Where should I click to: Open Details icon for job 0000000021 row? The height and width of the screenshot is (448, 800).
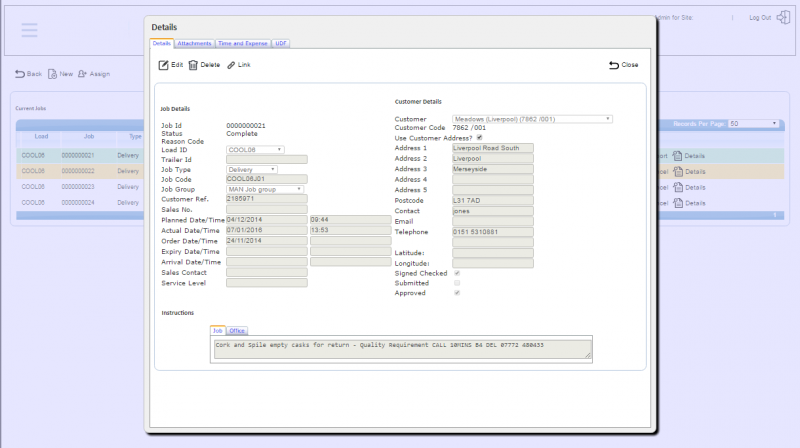pyautogui.click(x=678, y=156)
